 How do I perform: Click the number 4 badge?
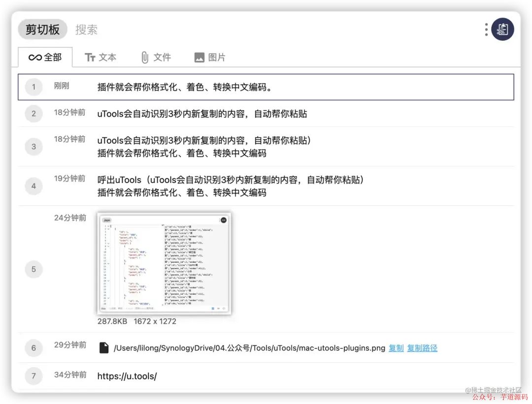[x=33, y=186]
